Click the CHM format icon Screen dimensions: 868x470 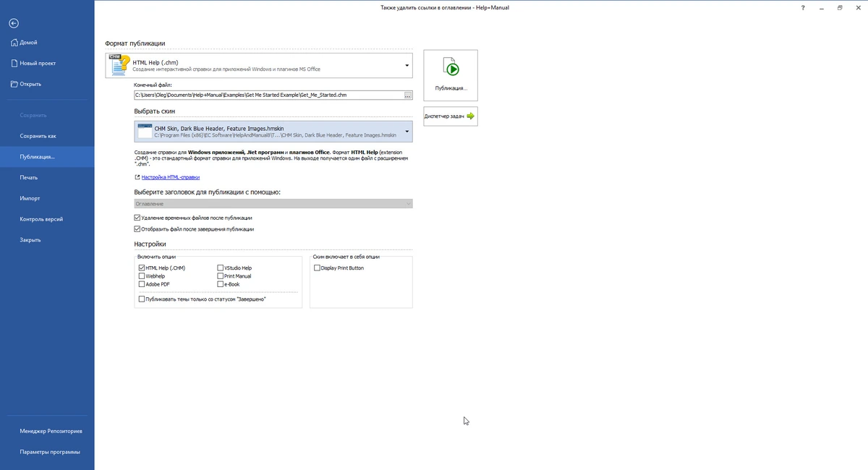coord(119,65)
